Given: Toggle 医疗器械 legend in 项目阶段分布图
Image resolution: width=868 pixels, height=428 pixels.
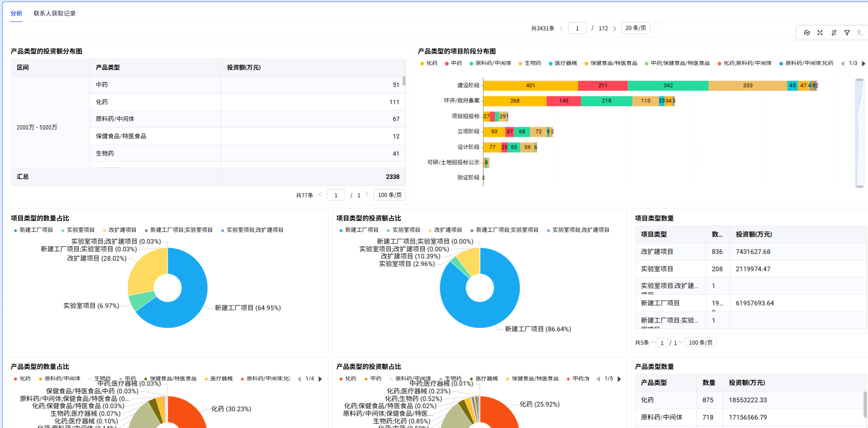Looking at the screenshot, I should (x=563, y=63).
